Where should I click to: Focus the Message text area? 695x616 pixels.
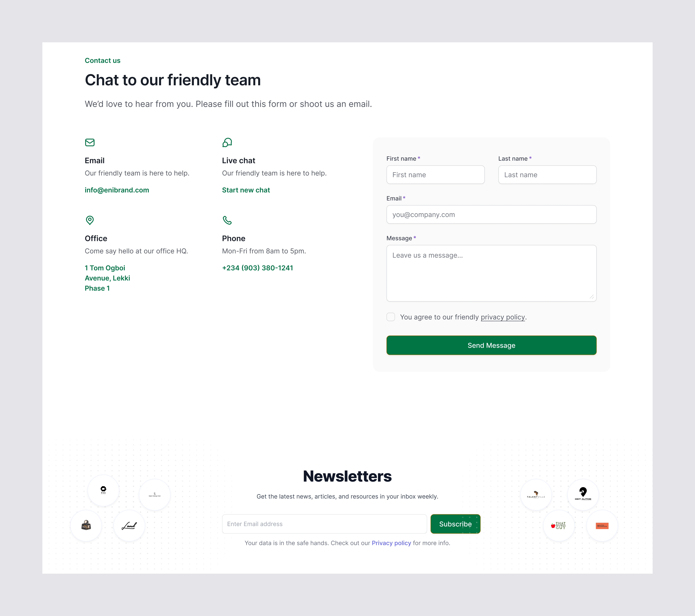491,273
